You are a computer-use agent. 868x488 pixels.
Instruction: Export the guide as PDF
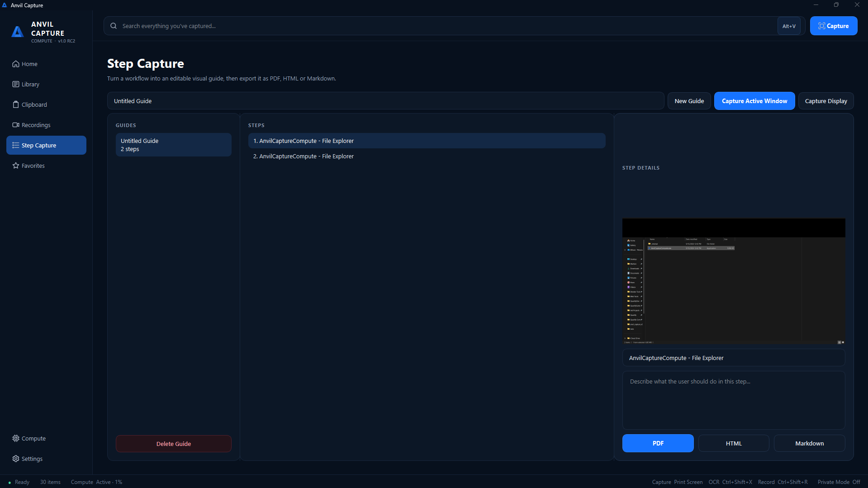point(658,443)
